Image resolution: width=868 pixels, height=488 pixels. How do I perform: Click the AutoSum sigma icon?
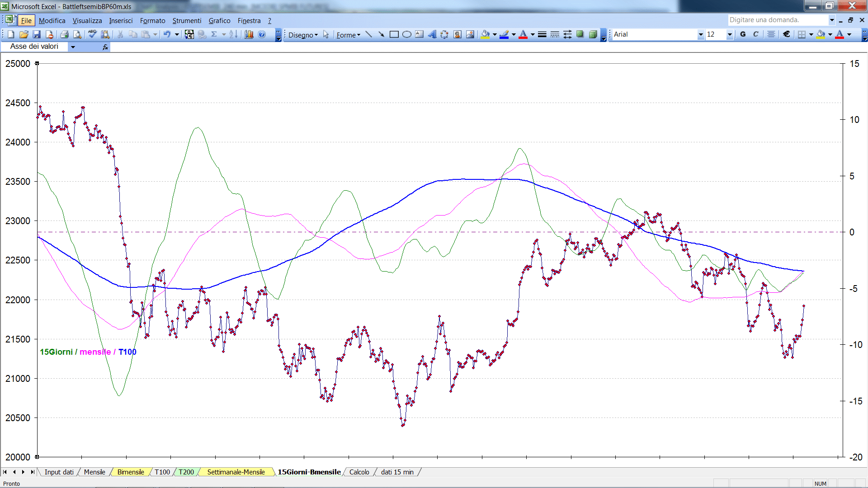(x=214, y=34)
